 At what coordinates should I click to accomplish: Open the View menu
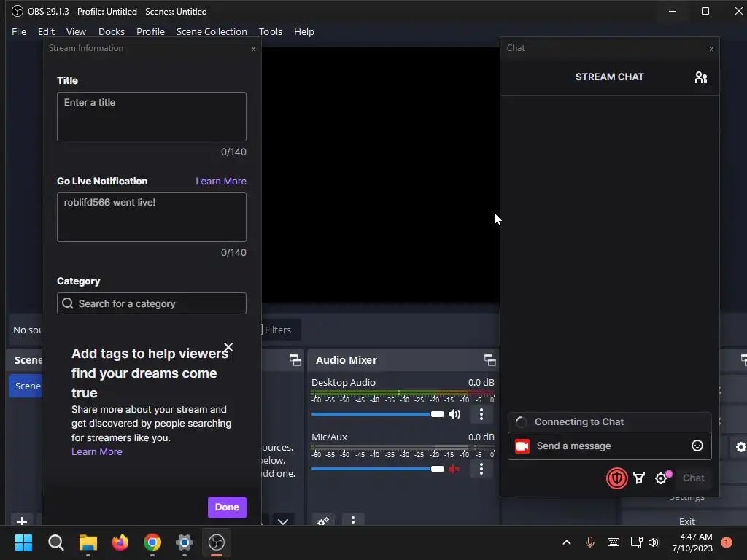coord(76,32)
